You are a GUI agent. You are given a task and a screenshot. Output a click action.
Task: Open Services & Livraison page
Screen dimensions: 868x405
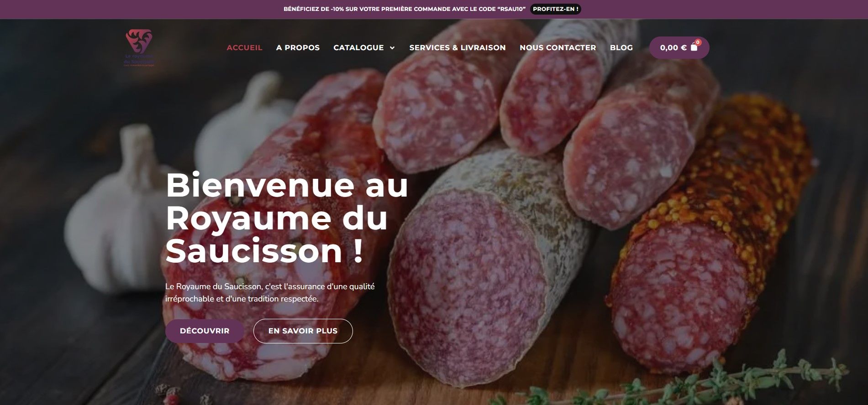pyautogui.click(x=458, y=47)
